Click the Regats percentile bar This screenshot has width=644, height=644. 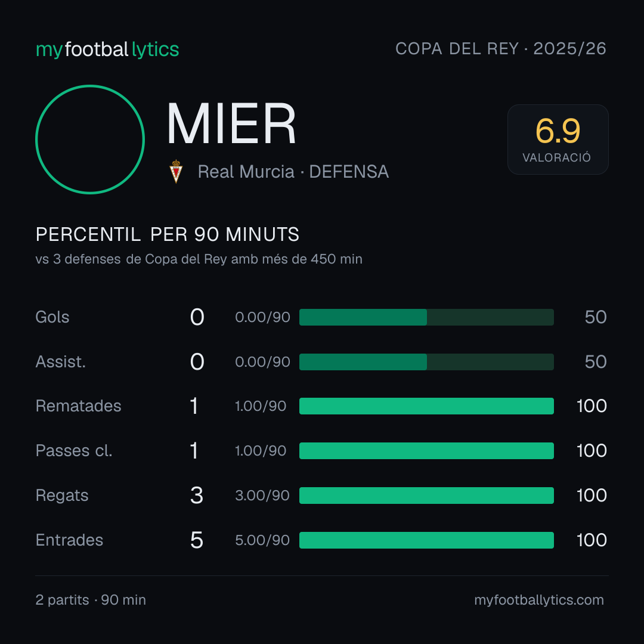(x=426, y=496)
